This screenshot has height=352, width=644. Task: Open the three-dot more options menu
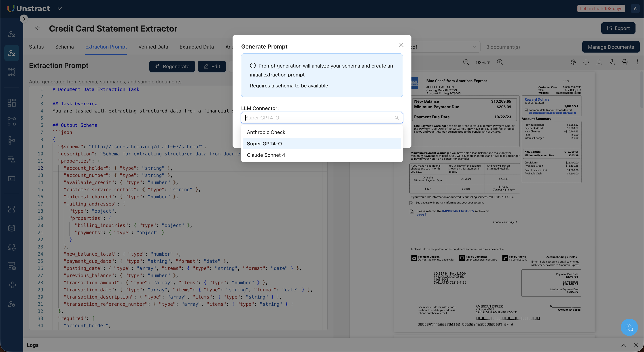click(637, 62)
